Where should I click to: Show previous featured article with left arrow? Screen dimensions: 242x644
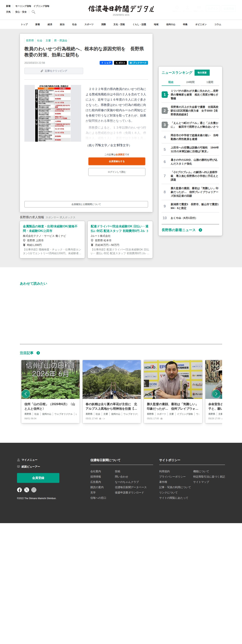[26, 394]
